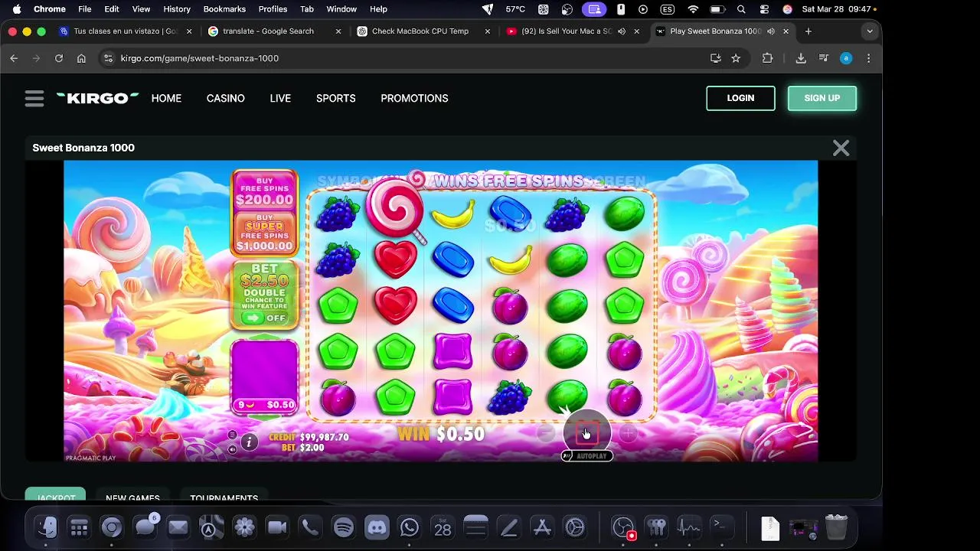Viewport: 980px width, 551px height.
Task: Open Chrome extensions puzzle icon
Action: (x=767, y=58)
